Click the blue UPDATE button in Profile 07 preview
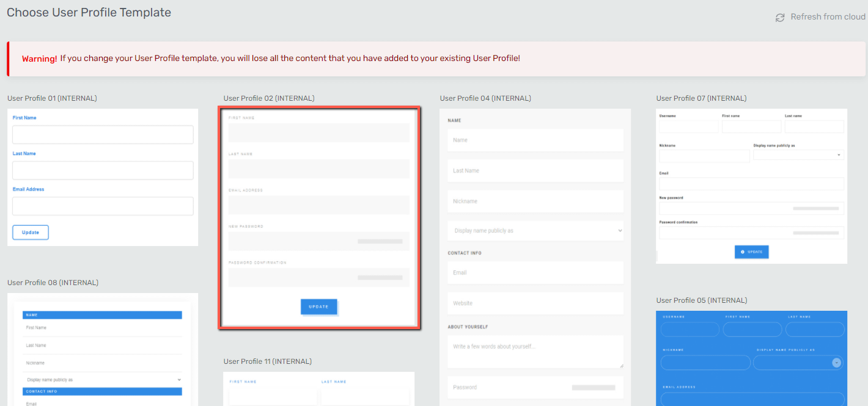The image size is (868, 406). pos(751,252)
